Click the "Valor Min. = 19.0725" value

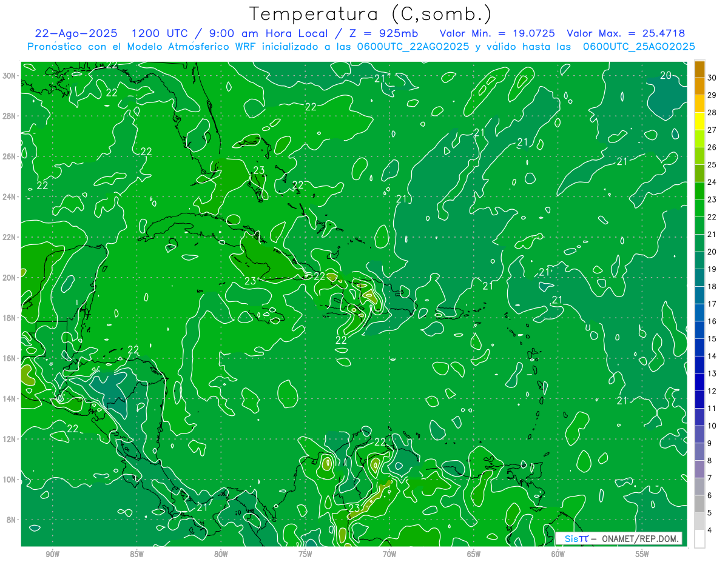[497, 33]
